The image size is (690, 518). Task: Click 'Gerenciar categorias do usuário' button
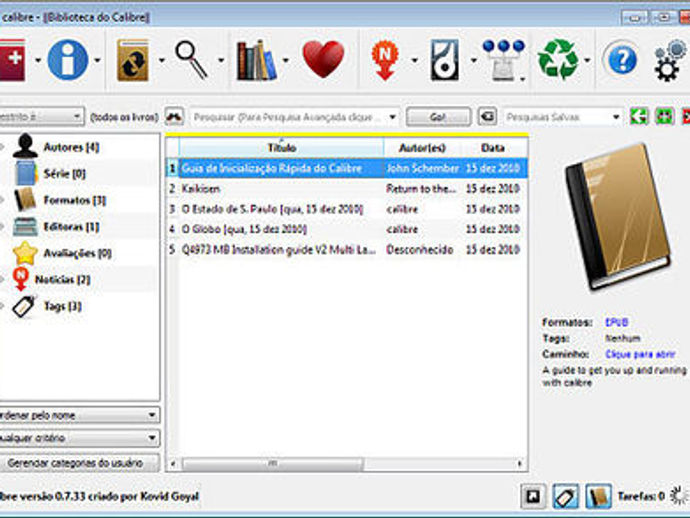click(x=79, y=463)
